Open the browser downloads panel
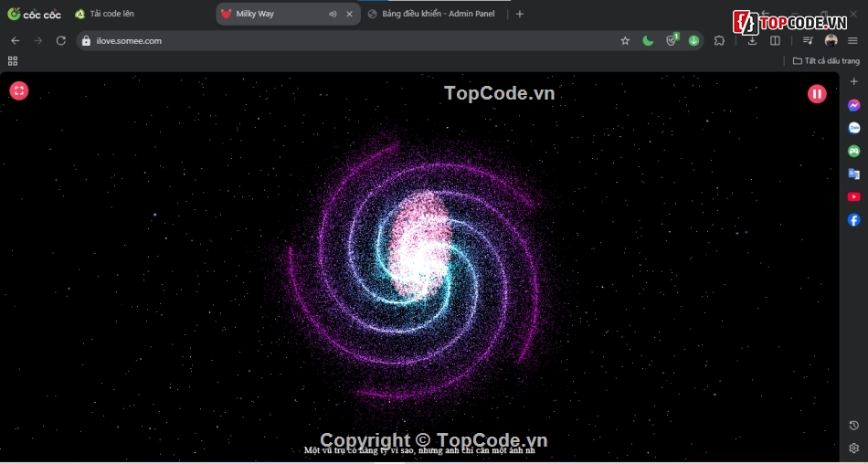This screenshot has width=868, height=464. [752, 40]
